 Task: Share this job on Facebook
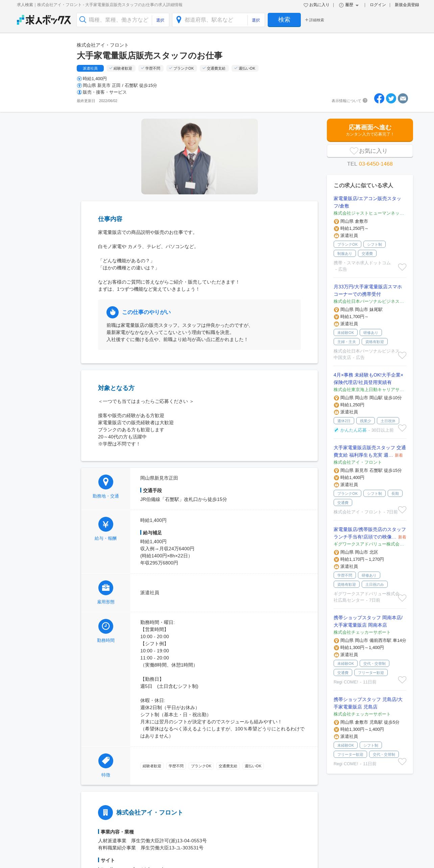pyautogui.click(x=379, y=98)
